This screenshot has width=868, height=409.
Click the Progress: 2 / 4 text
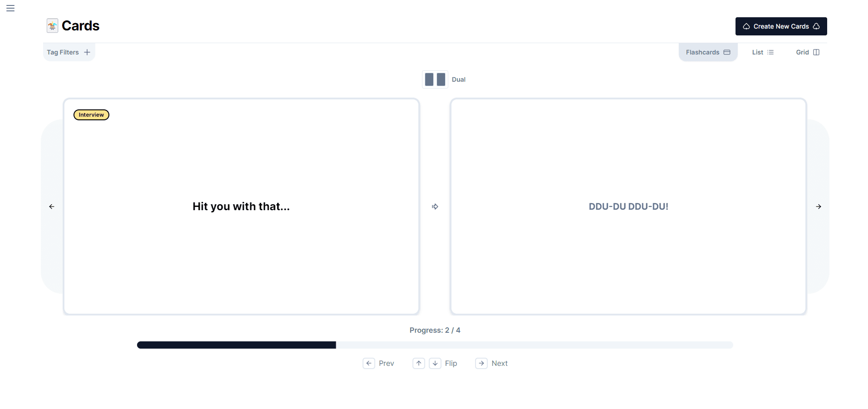[x=435, y=330]
